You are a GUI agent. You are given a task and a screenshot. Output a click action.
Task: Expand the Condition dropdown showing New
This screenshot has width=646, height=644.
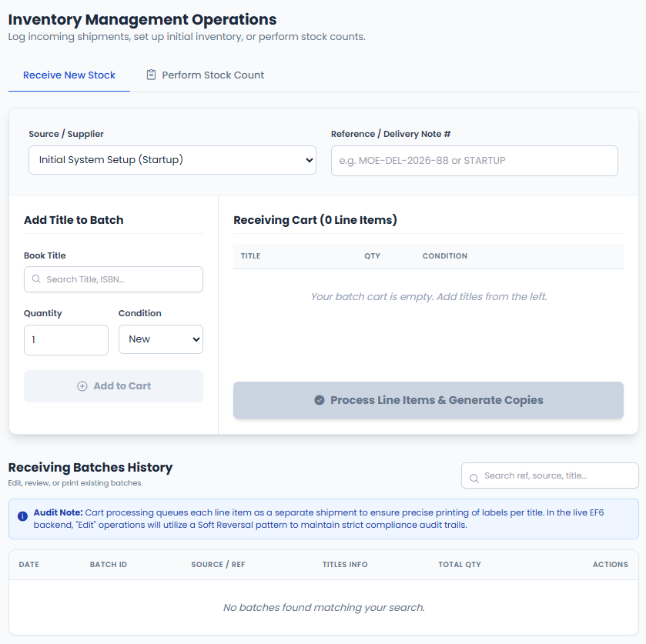click(x=161, y=339)
